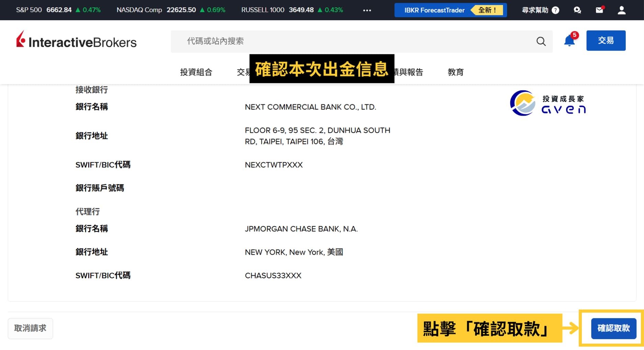Click the 投資成長家 Aven logo
644x350 pixels.
[548, 103]
